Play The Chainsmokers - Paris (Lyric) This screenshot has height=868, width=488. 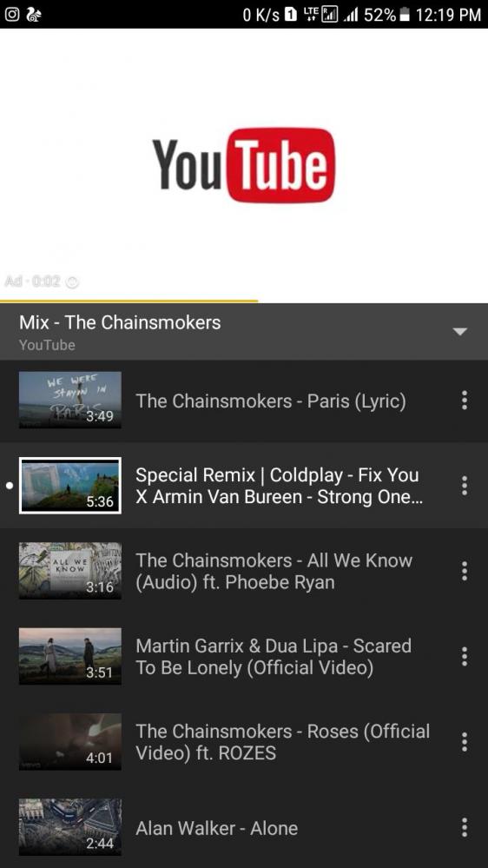244,401
